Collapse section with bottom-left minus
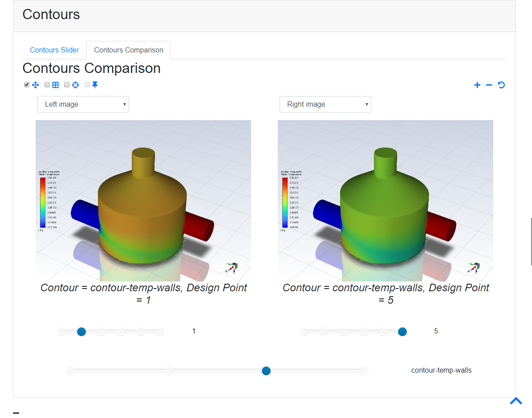This screenshot has height=418, width=532. (x=16, y=413)
